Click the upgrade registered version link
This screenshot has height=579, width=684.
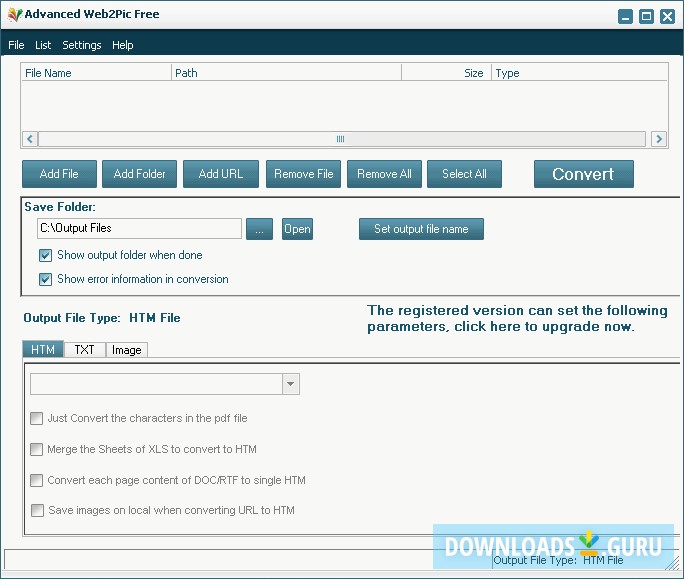click(517, 319)
